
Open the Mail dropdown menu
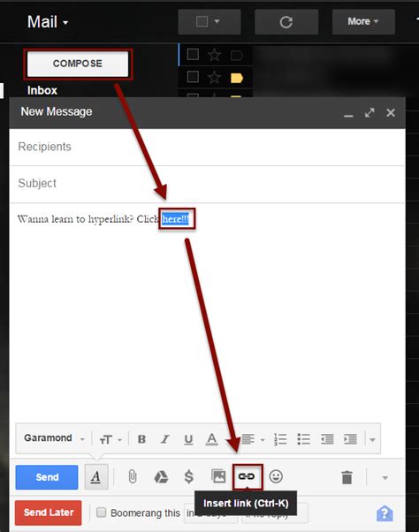point(48,22)
